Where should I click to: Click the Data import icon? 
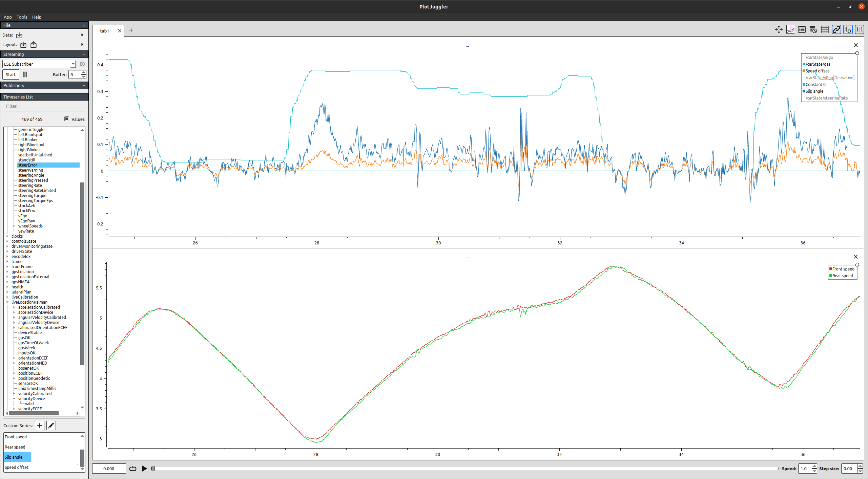(19, 35)
